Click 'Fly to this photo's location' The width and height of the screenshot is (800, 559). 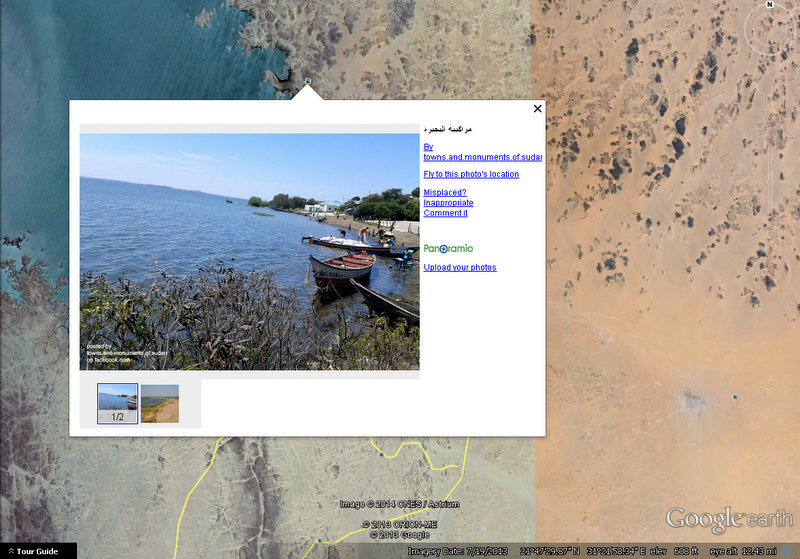point(471,174)
